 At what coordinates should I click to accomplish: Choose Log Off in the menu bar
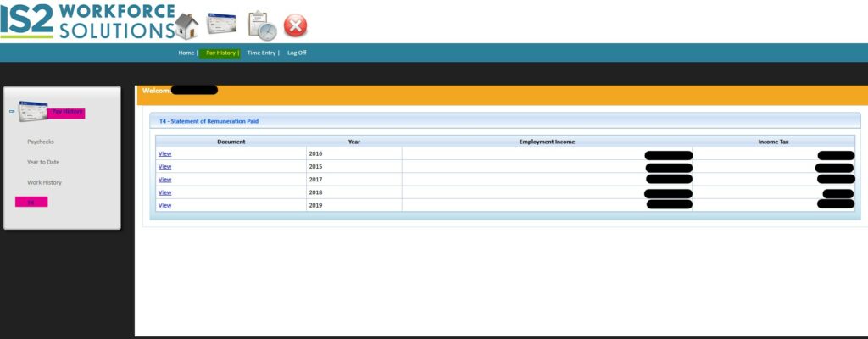pyautogui.click(x=297, y=53)
